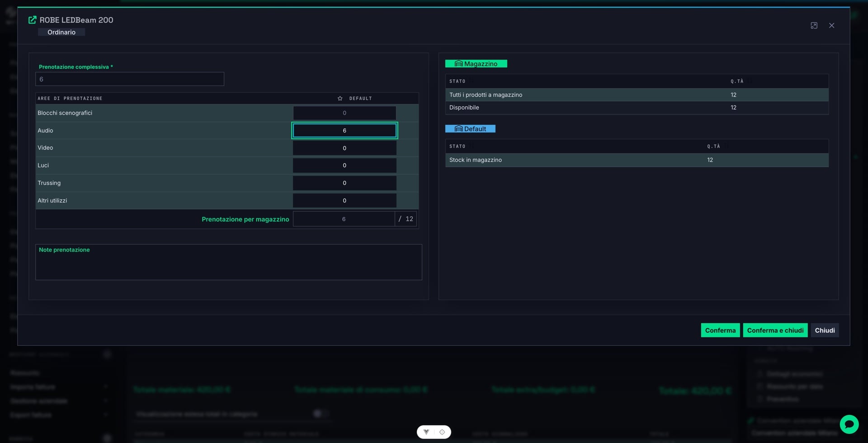Click Q.TÀ header in Default table
Viewport: 868px width, 443px height.
click(713, 146)
